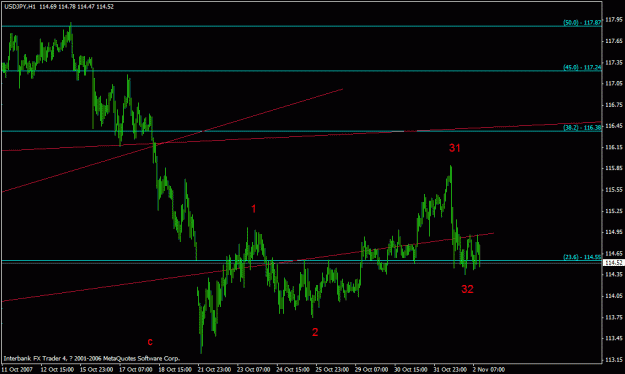Click the 116.75 price axis value
The width and height of the screenshot is (625, 374).
(x=614, y=105)
